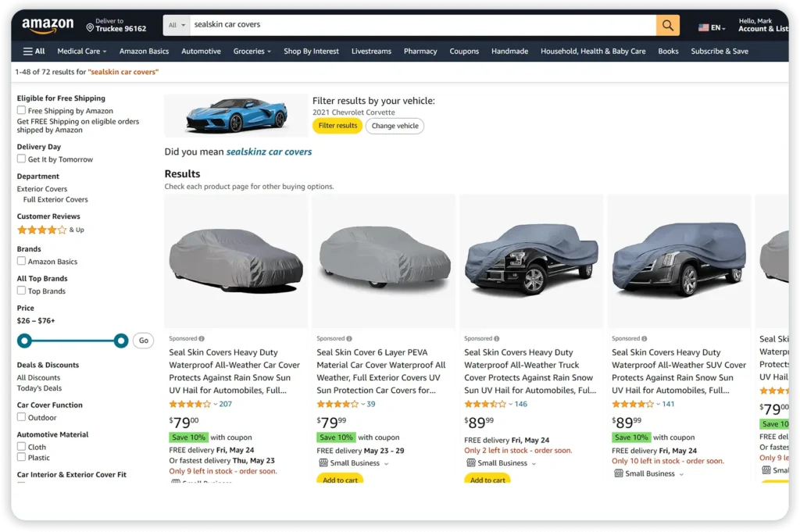Viewport: 800px width, 532px height.
Task: Check the Outdoor car cover function
Action: [x=21, y=416]
